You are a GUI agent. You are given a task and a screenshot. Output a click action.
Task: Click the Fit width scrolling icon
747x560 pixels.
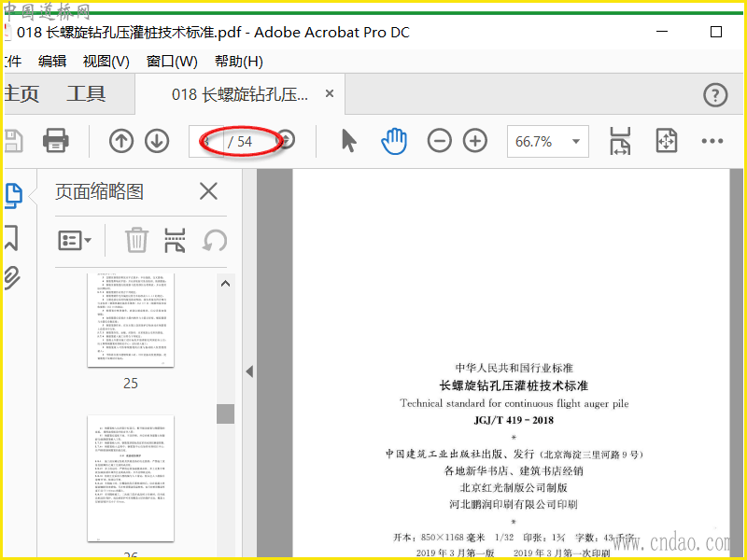(620, 141)
